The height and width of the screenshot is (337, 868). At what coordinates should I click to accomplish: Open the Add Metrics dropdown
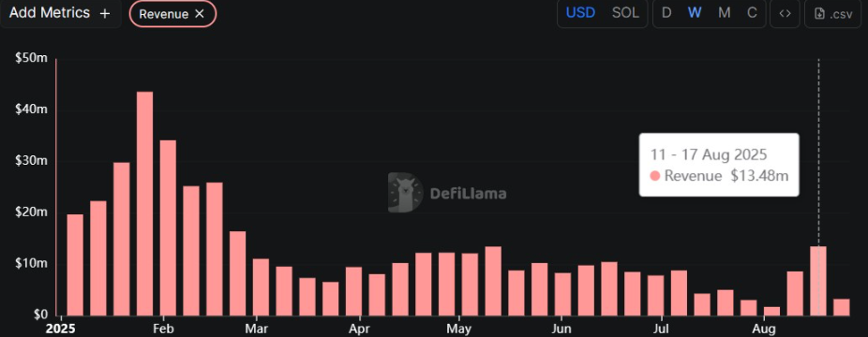pos(60,14)
